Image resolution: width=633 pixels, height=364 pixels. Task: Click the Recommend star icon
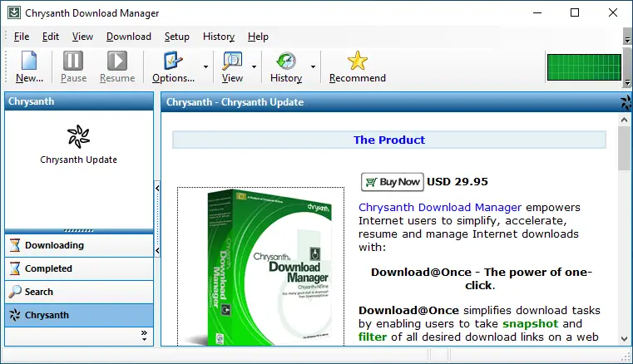[358, 61]
